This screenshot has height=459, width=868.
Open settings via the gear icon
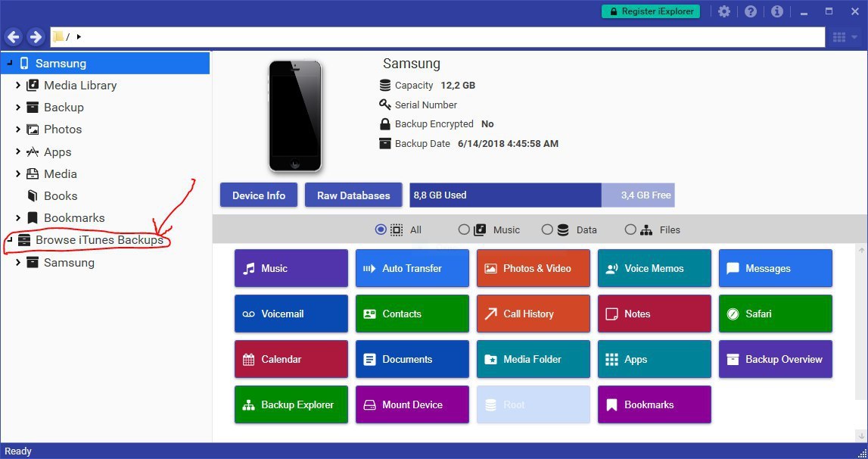click(x=724, y=11)
